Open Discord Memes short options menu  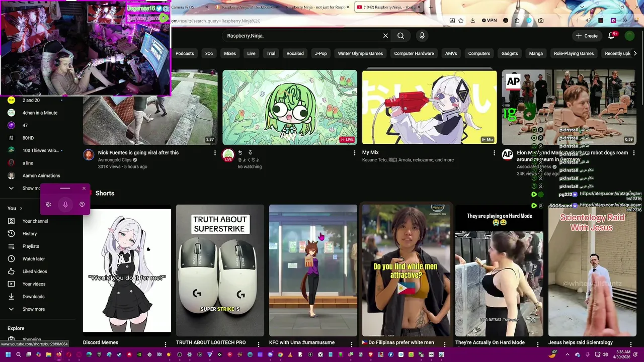coord(166,344)
